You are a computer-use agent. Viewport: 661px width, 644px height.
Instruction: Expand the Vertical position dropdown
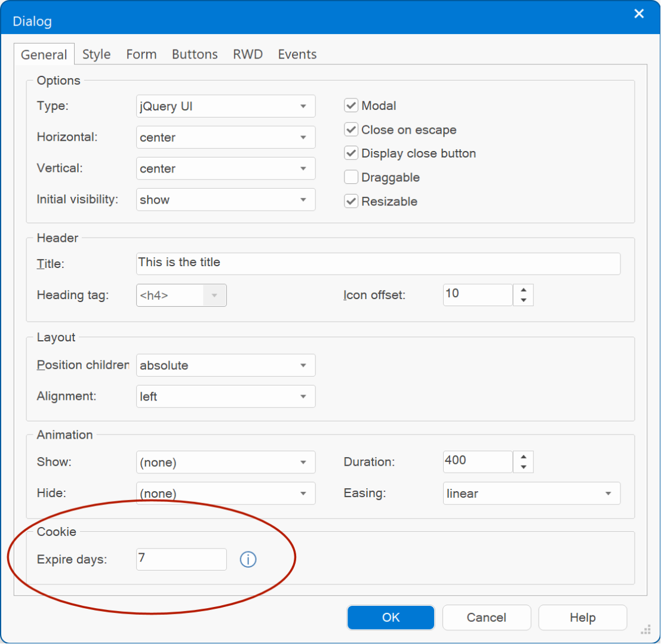click(x=226, y=168)
